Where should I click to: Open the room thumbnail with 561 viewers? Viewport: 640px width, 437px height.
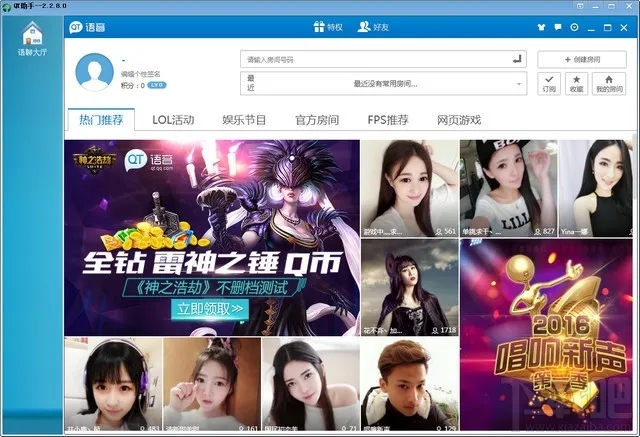tap(410, 188)
